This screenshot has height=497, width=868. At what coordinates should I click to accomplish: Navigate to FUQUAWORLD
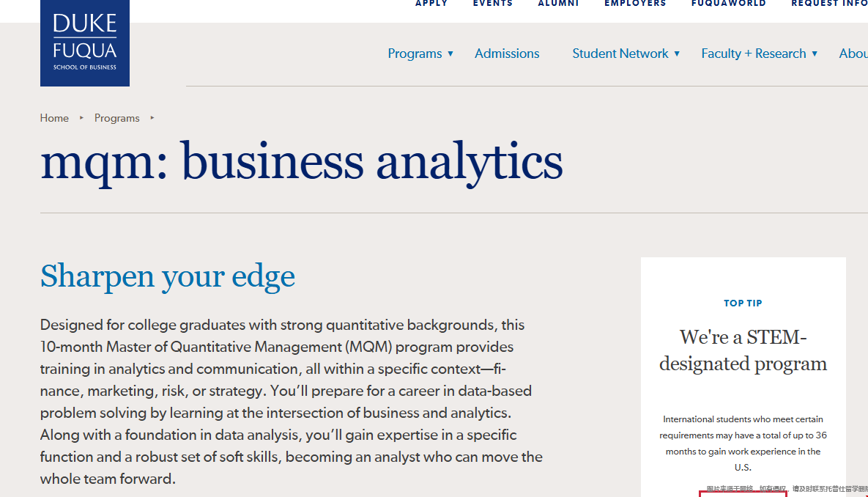pyautogui.click(x=728, y=4)
